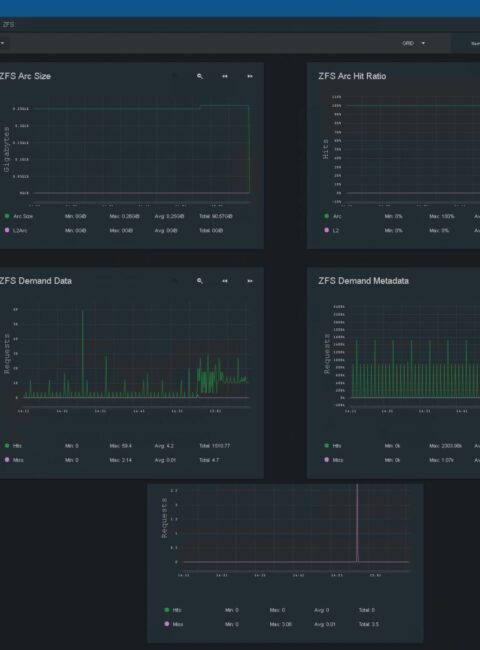Click the Arc Size Max 0.26GiB value
480x650 pixels.
125,216
